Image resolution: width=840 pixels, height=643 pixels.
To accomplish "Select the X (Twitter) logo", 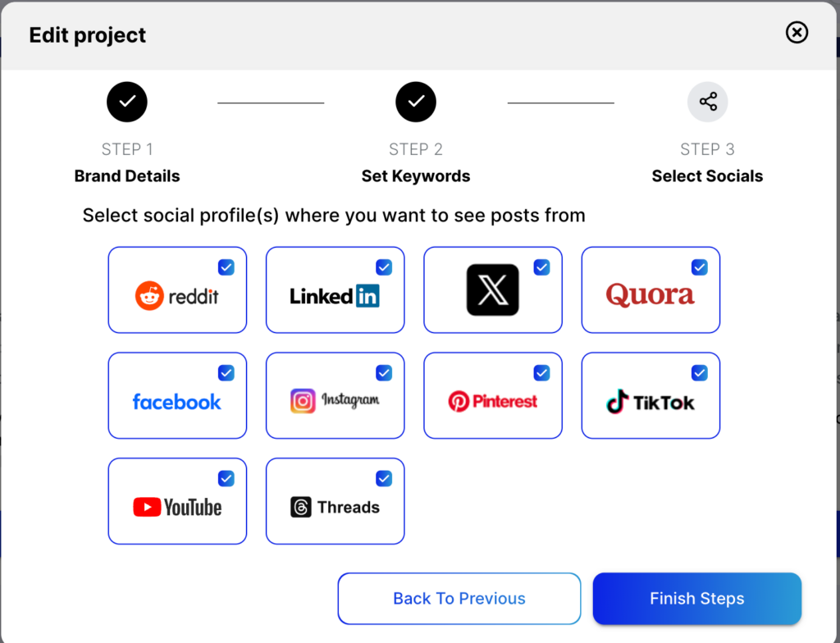I will point(493,290).
